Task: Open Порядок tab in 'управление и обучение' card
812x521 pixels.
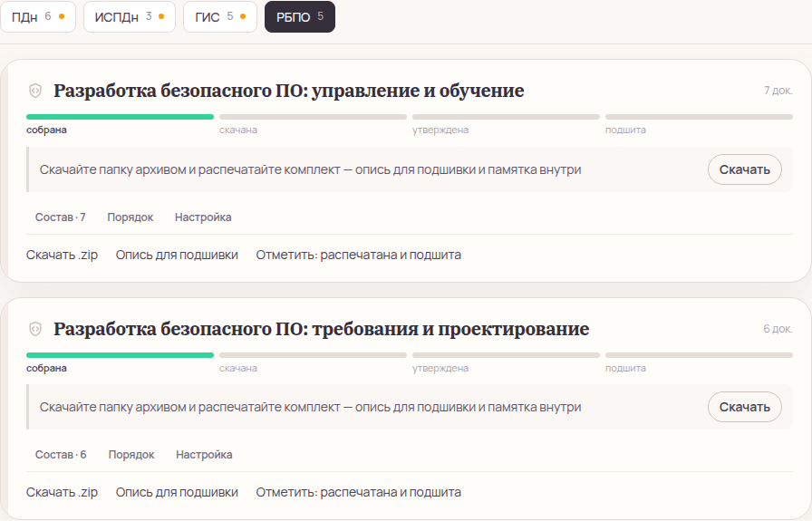Action: tap(130, 217)
